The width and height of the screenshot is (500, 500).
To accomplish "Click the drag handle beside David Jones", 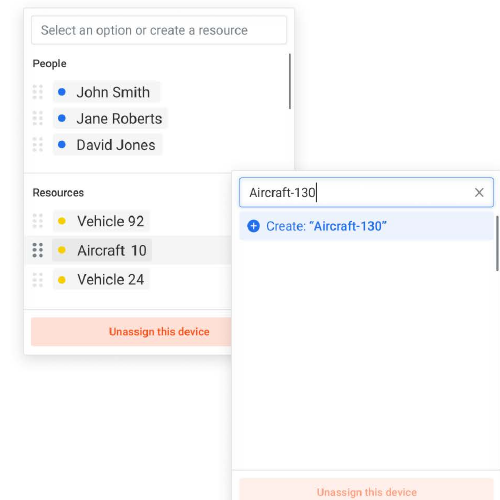I will 38,144.
